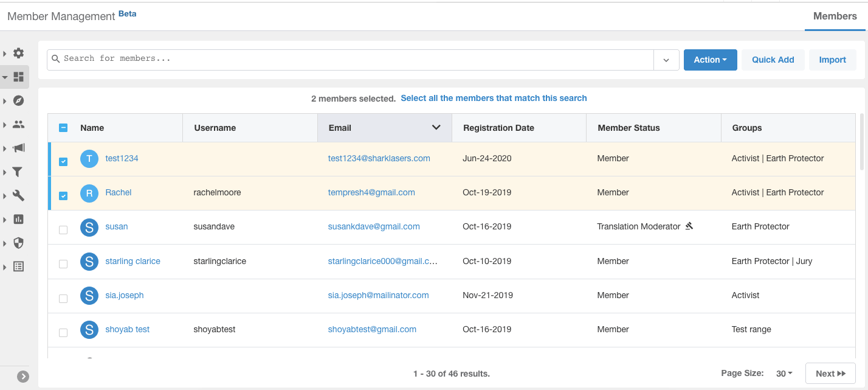Viewport: 868px width, 390px height.
Task: Uncheck the Rachel row checkbox
Action: point(63,196)
